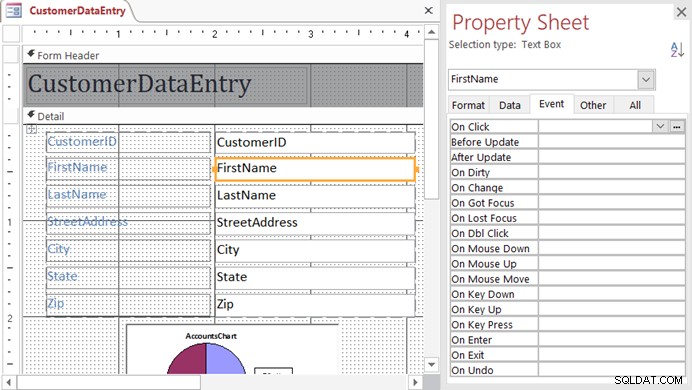Select the LastName label control
Image resolution: width=692 pixels, height=390 pixels.
tap(128, 195)
